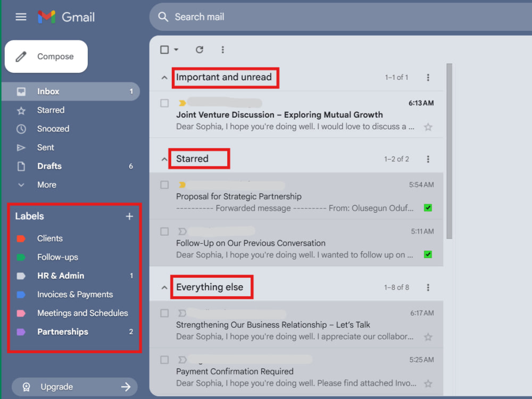Click the blue Invoices & Payments color tag
This screenshot has width=532, height=399.
point(21,295)
